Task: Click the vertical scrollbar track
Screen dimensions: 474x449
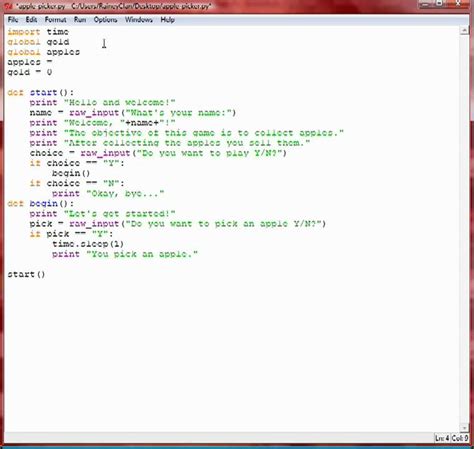Action: click(464, 229)
